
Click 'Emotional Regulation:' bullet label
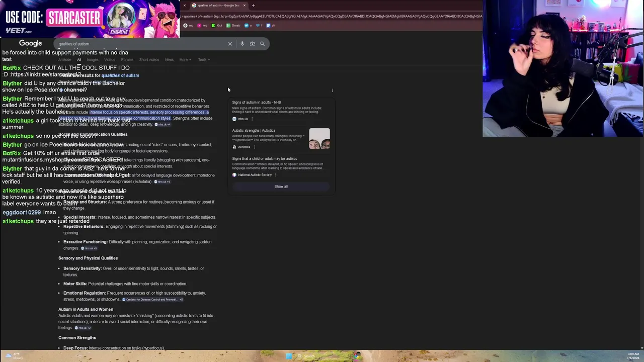85,293
